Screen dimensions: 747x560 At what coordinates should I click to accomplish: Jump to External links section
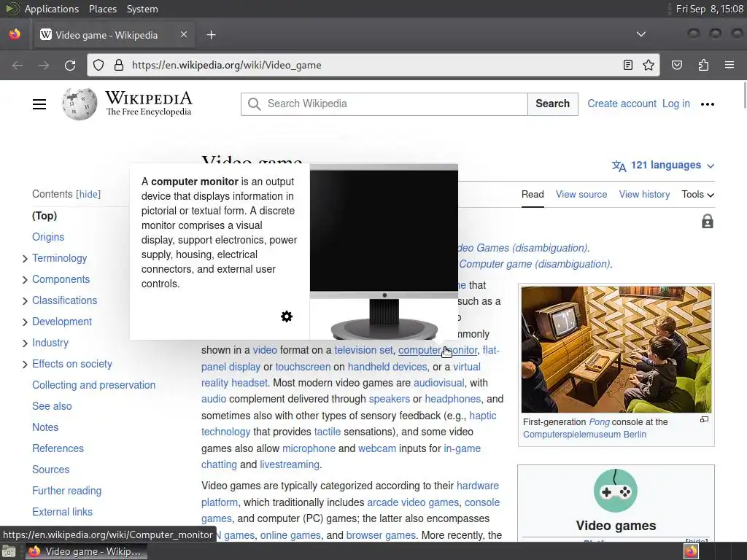click(63, 512)
